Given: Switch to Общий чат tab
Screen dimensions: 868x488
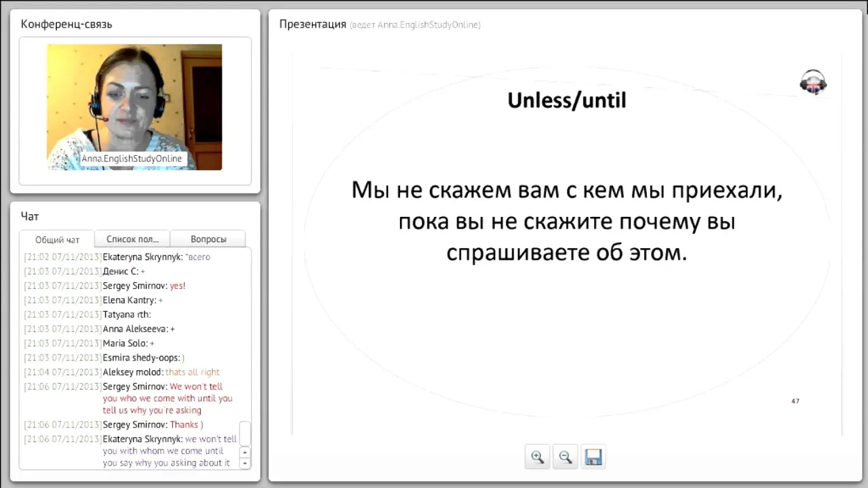Looking at the screenshot, I should [57, 239].
